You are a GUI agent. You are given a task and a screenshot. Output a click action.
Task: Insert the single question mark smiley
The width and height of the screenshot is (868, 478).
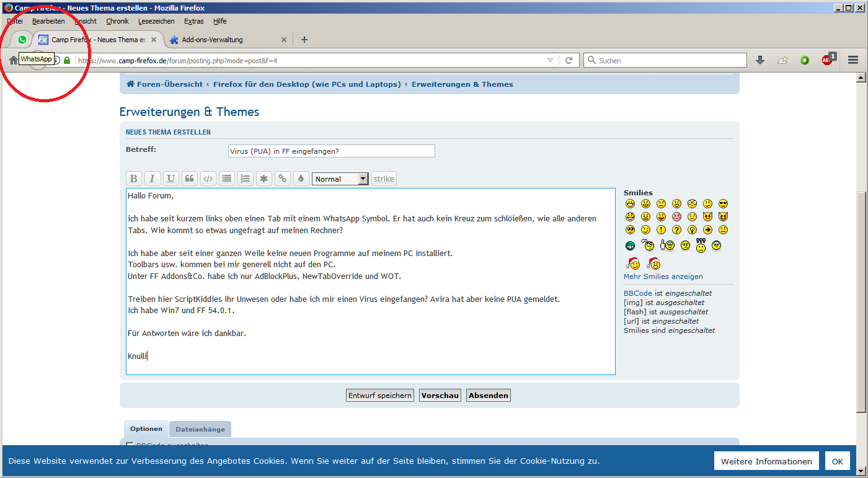click(x=676, y=230)
